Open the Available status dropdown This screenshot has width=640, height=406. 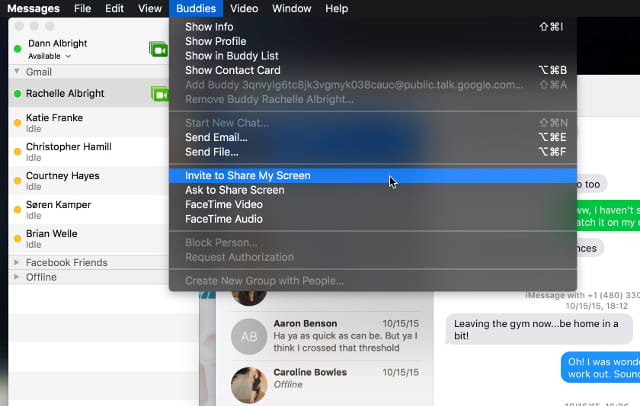tap(50, 56)
